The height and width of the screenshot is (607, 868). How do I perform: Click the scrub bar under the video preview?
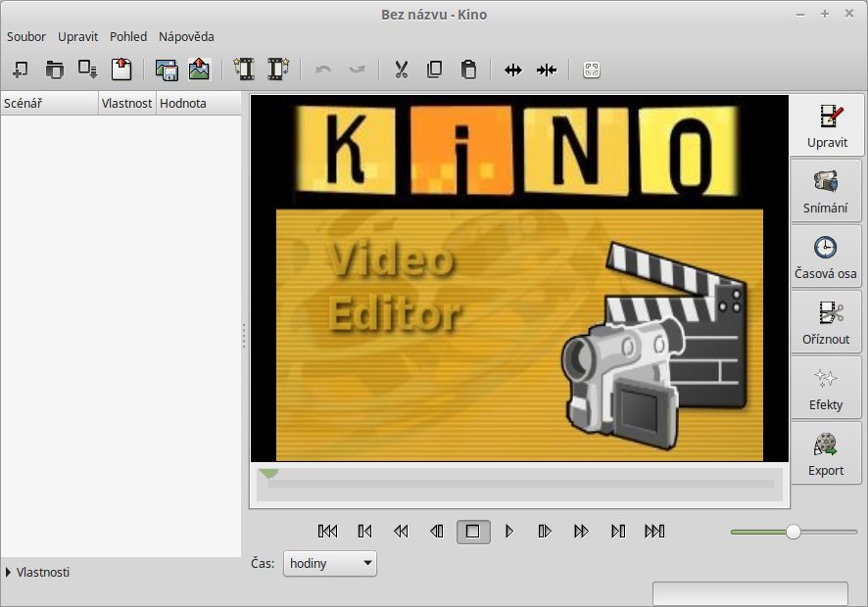pos(520,485)
